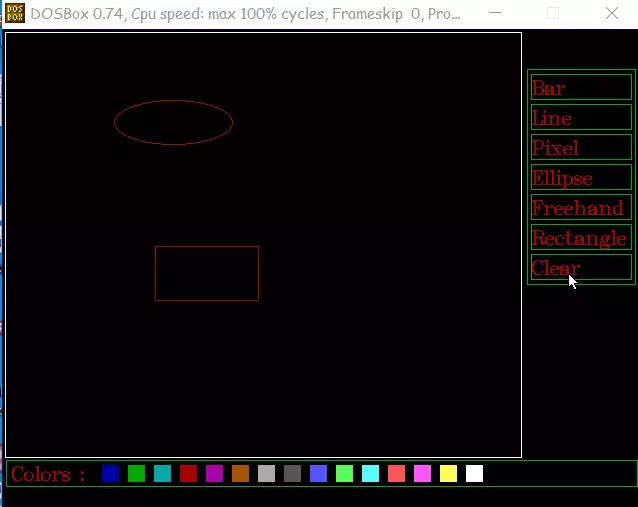Viewport: 638px width, 507px height.
Task: Click the DOSBox icon in the title bar
Action: click(15, 13)
